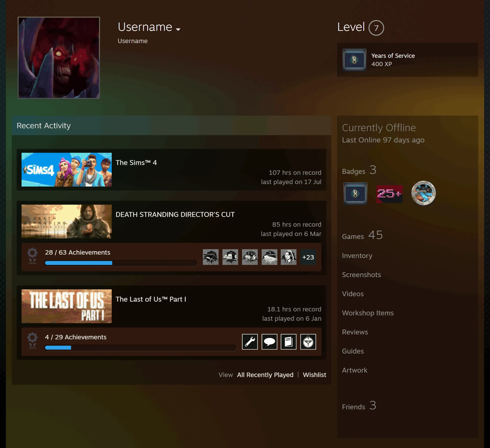490x448 pixels.
Task: Expand the Username dropdown arrow
Action: [x=178, y=29]
